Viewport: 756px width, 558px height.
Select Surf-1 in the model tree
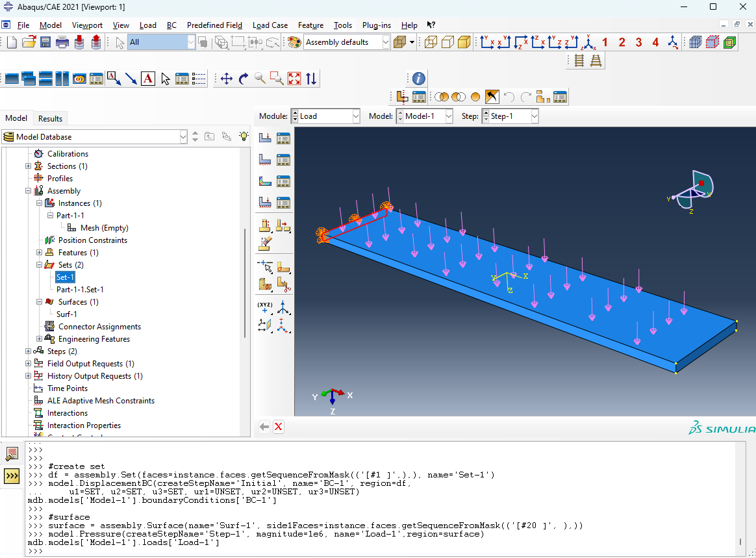[x=66, y=314]
